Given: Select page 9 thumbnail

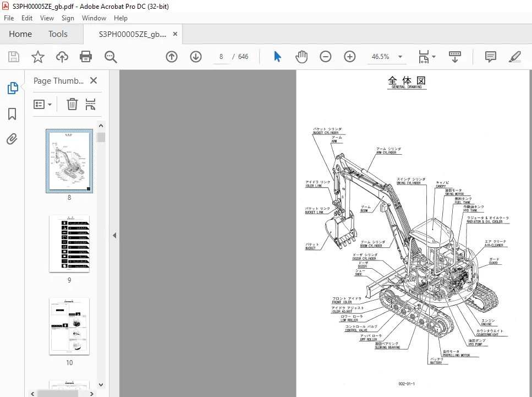Looking at the screenshot, I should coord(69,244).
